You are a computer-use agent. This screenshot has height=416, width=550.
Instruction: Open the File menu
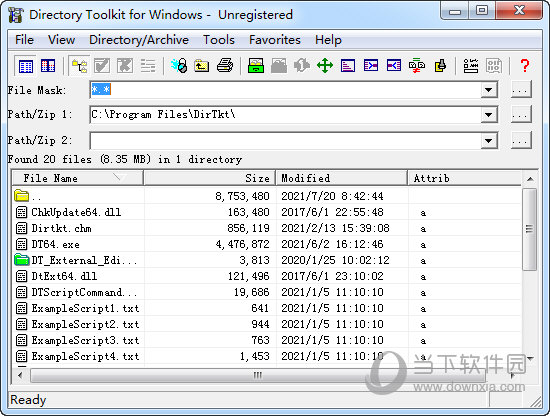click(24, 40)
